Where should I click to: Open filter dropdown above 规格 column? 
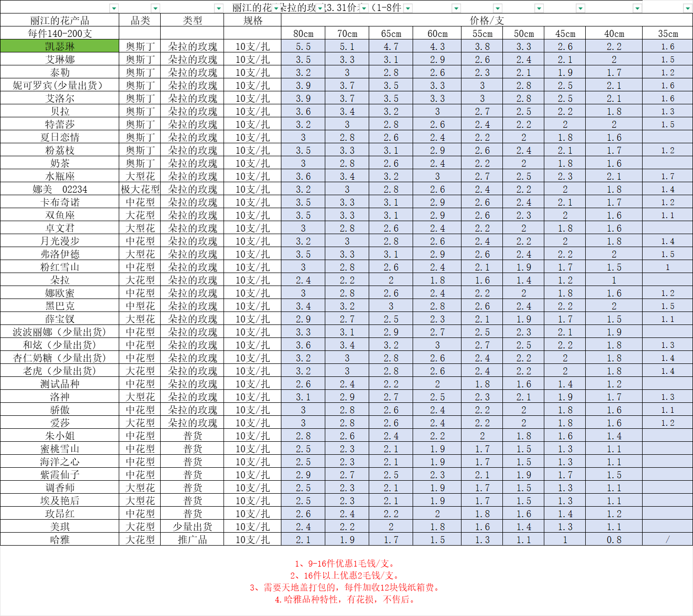click(x=276, y=8)
